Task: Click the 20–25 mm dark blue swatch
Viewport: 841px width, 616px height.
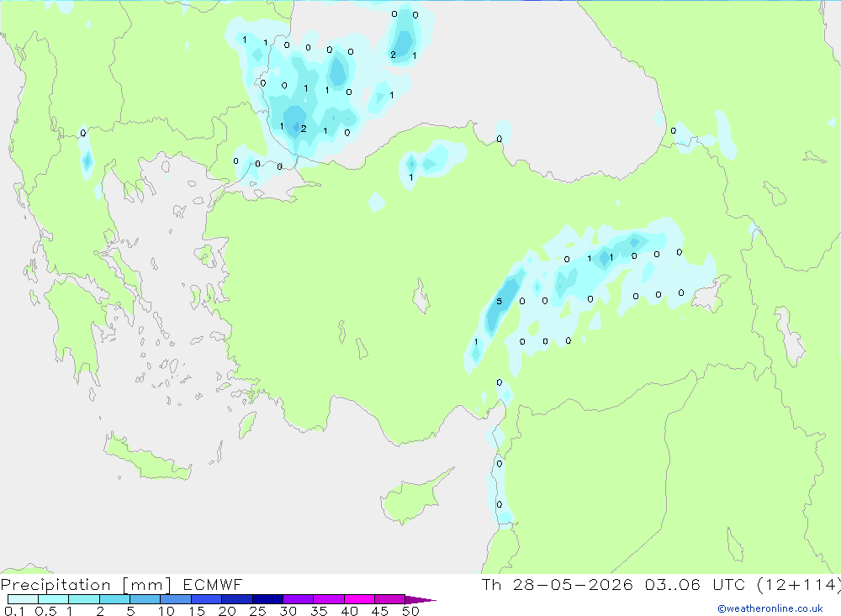Action: point(237,599)
